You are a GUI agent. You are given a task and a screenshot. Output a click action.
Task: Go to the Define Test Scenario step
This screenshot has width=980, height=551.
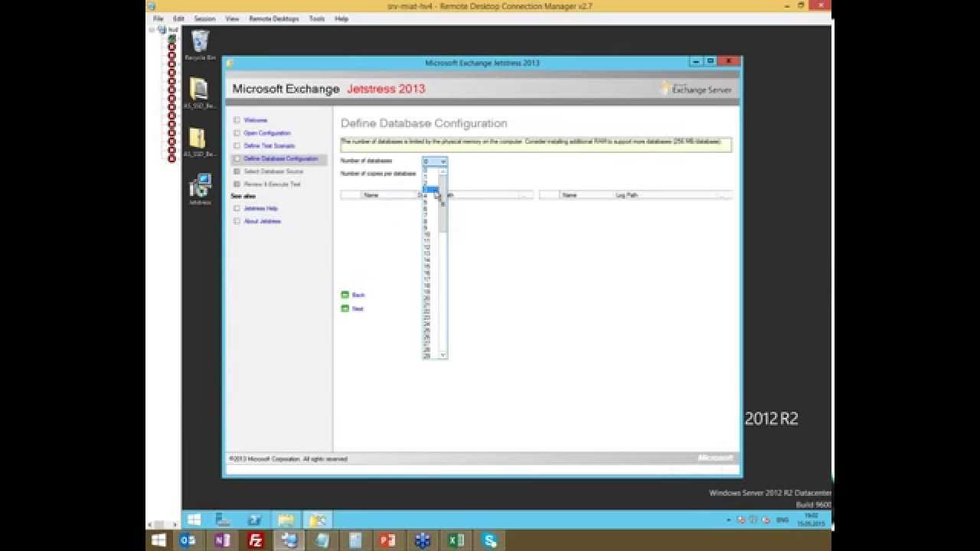click(269, 145)
